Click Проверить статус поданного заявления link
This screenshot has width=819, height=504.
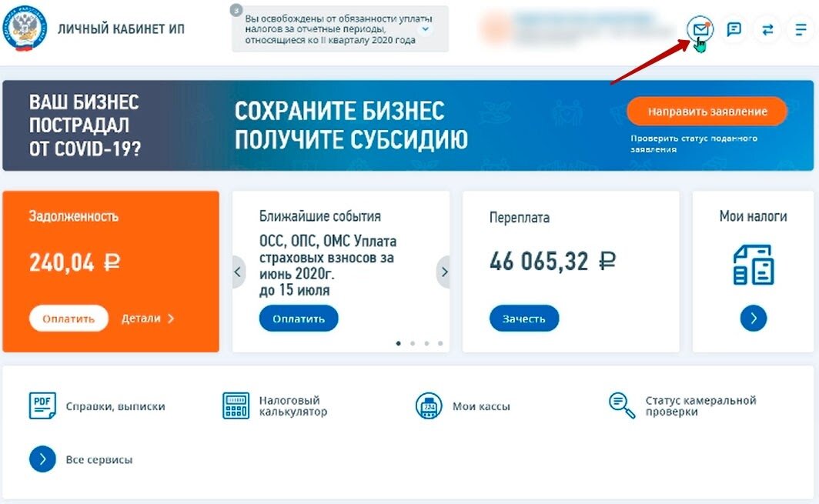[694, 144]
